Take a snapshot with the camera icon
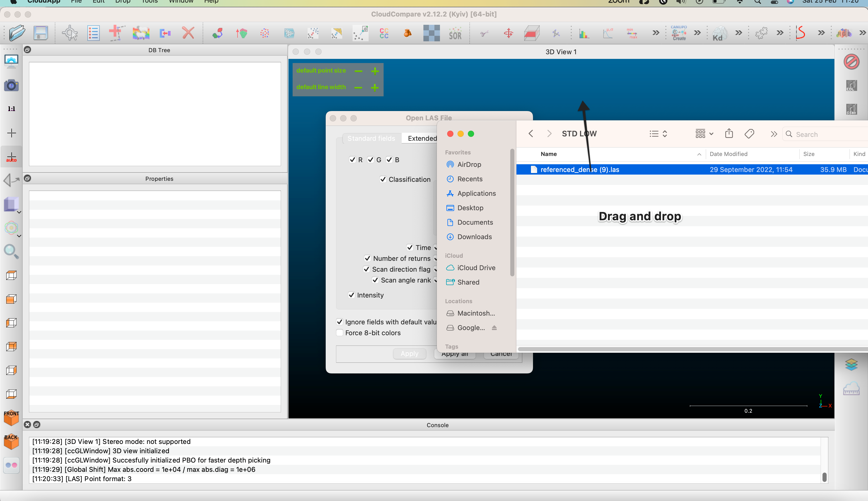Image resolution: width=868 pixels, height=501 pixels. point(11,85)
